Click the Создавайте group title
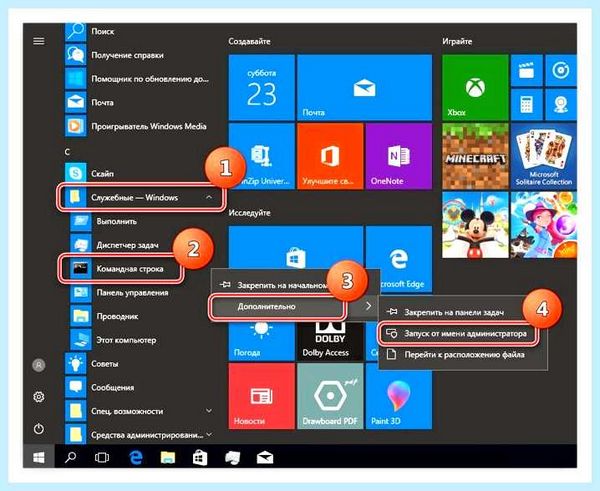Screen dimensions: 600x491 coord(249,41)
